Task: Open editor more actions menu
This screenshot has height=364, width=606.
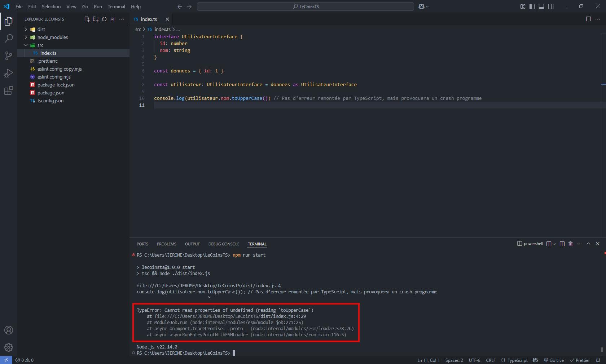Action: 598,19
